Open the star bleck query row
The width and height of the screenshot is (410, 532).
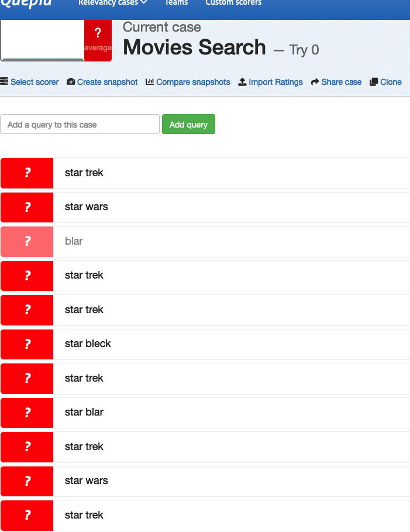205,344
